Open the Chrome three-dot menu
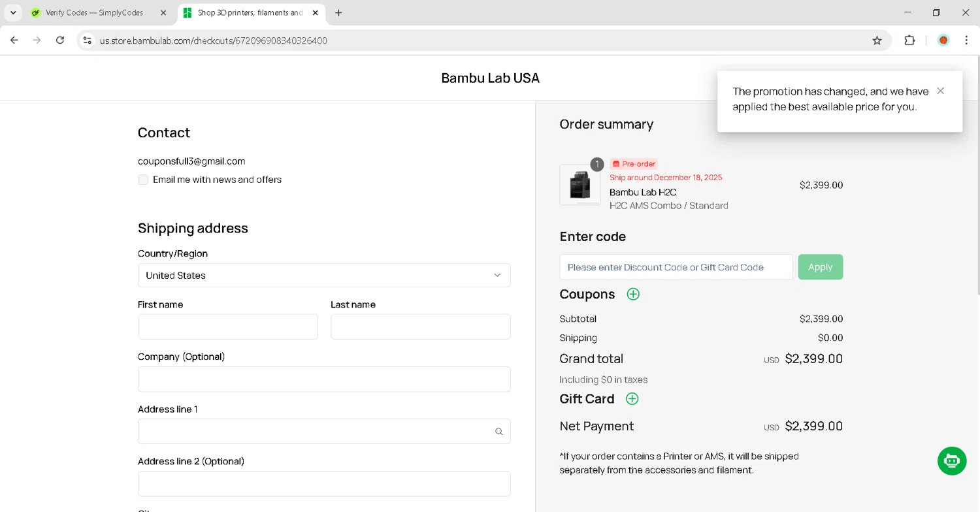The image size is (980, 512). point(966,40)
